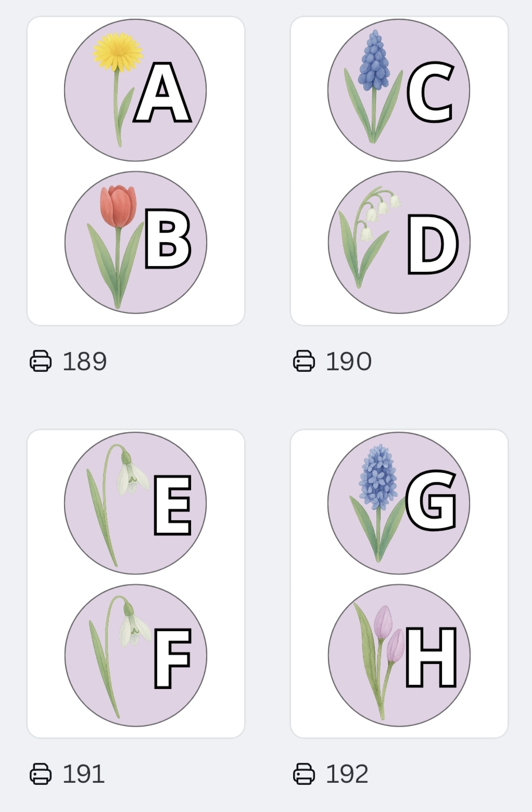Click the printer icon beside 192

click(304, 773)
